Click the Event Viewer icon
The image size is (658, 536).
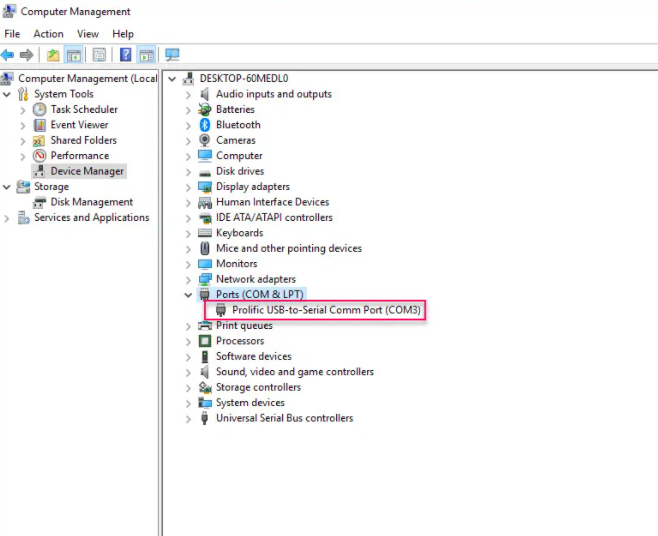tap(39, 125)
